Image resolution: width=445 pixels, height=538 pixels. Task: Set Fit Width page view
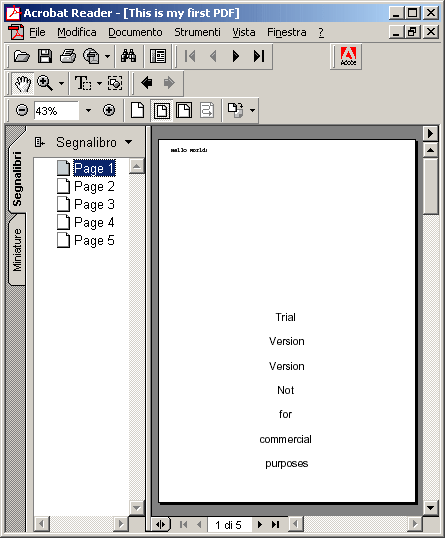tap(184, 110)
